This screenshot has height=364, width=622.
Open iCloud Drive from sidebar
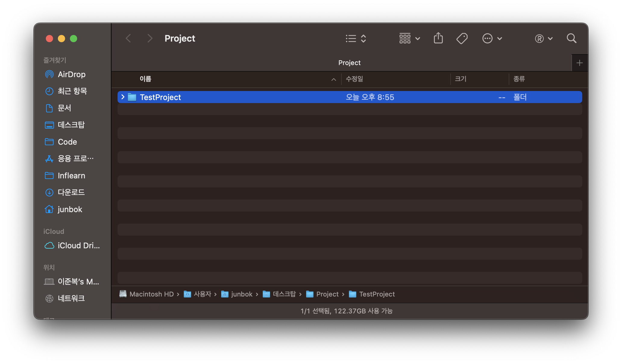click(78, 245)
